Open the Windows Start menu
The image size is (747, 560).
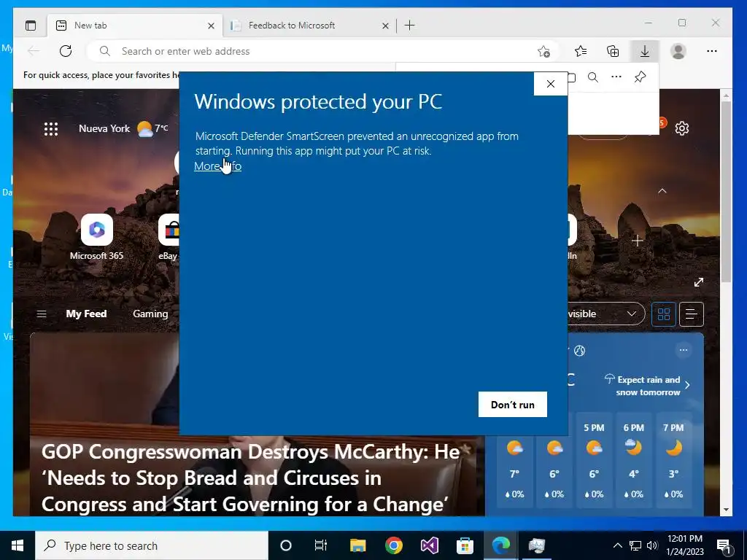coord(18,545)
